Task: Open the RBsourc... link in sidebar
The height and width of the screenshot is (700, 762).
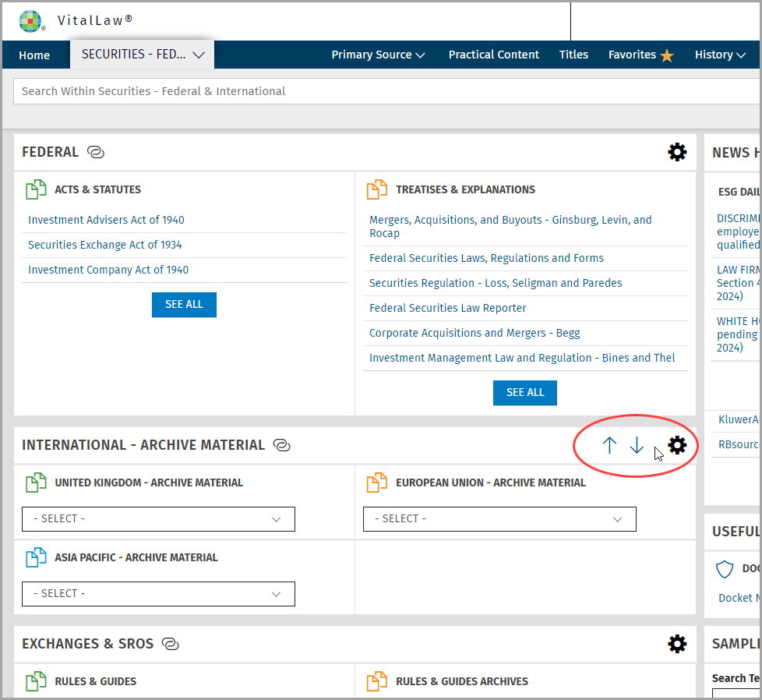Action: click(739, 444)
